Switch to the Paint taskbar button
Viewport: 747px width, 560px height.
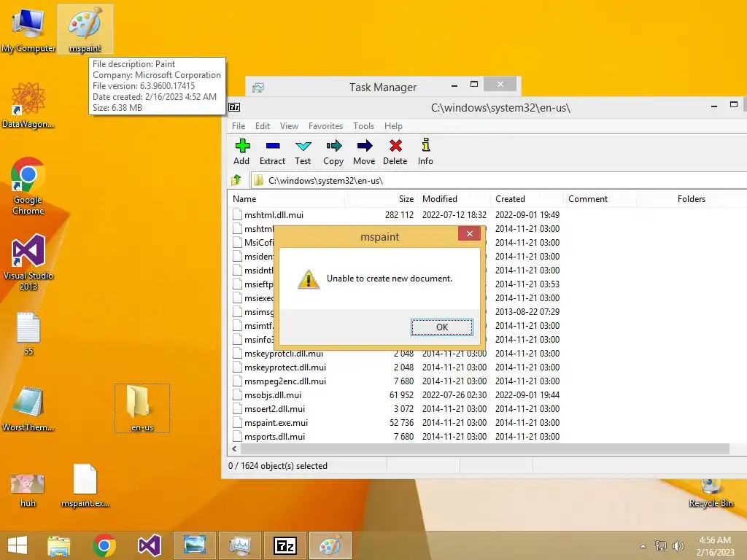(330, 545)
